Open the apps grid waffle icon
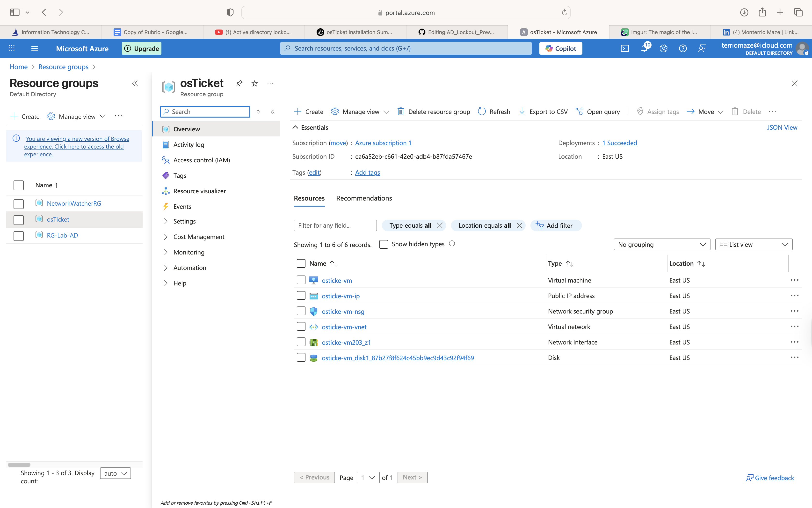Image resolution: width=812 pixels, height=508 pixels. click(12, 48)
